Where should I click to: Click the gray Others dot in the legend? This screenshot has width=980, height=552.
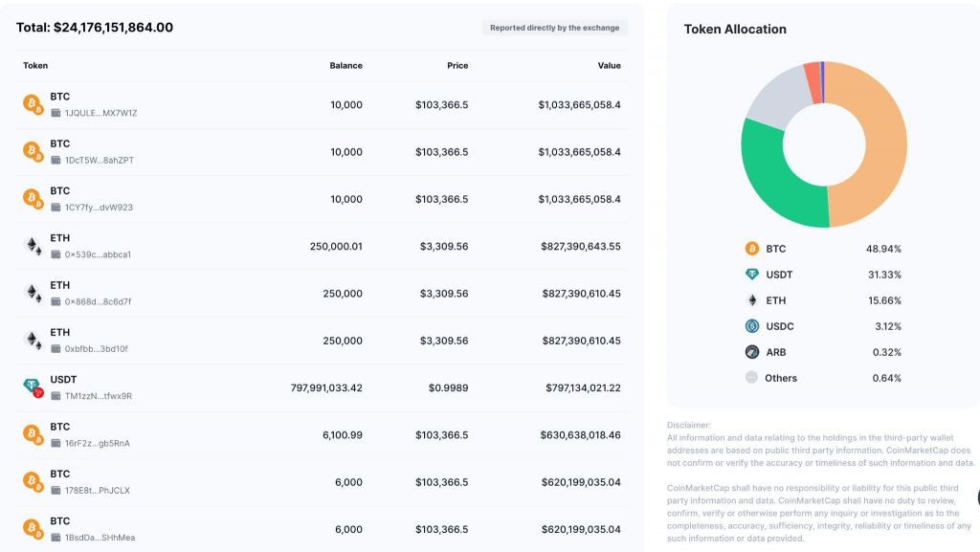(752, 378)
